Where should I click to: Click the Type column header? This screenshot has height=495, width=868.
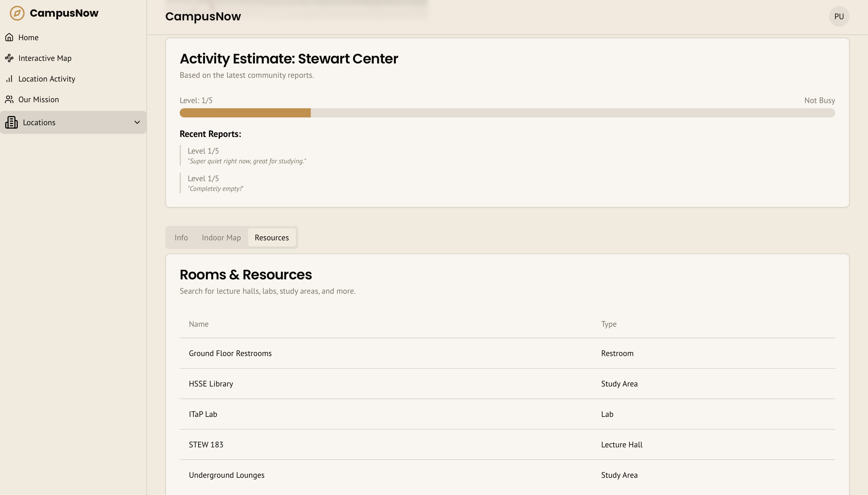(608, 324)
